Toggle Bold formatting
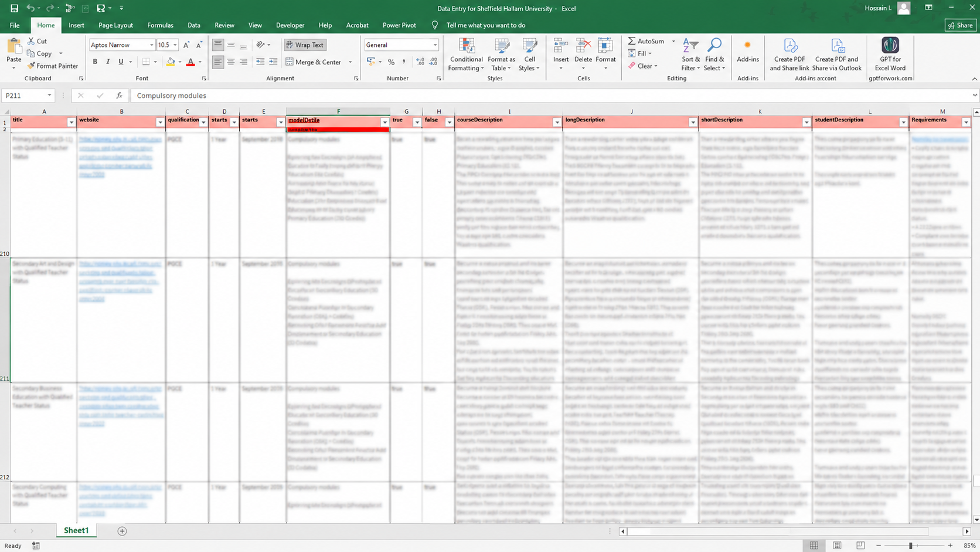Screen dimensions: 980x552 95,62
